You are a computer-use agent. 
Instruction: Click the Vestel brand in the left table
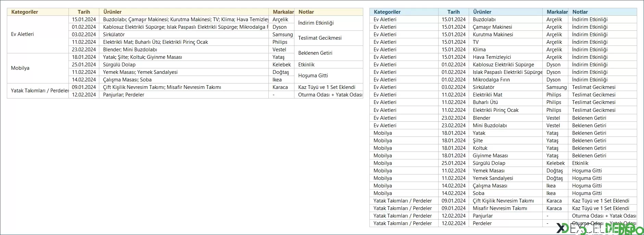[281, 50]
